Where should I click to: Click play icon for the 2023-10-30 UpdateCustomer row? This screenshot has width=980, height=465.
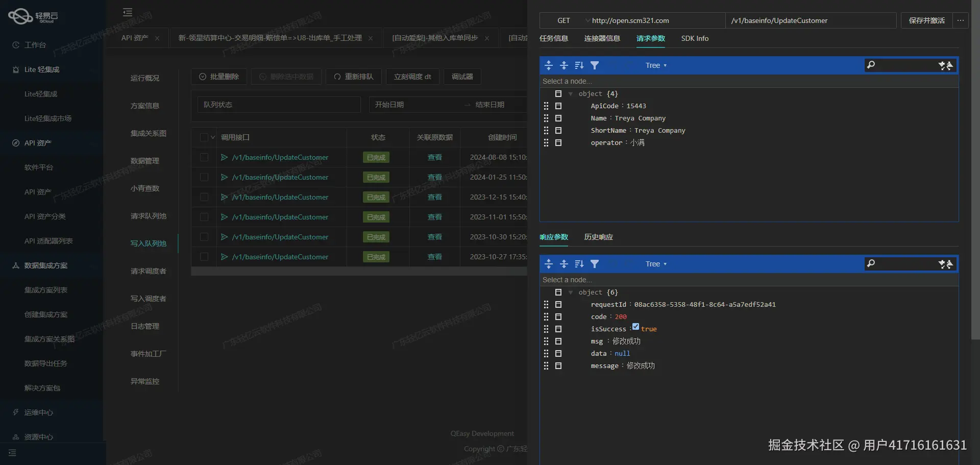pos(224,237)
